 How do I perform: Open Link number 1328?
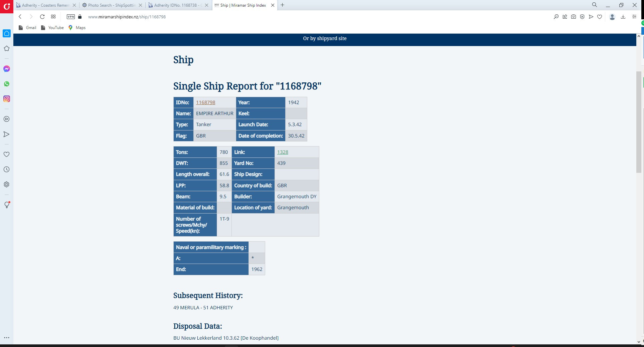pyautogui.click(x=283, y=152)
